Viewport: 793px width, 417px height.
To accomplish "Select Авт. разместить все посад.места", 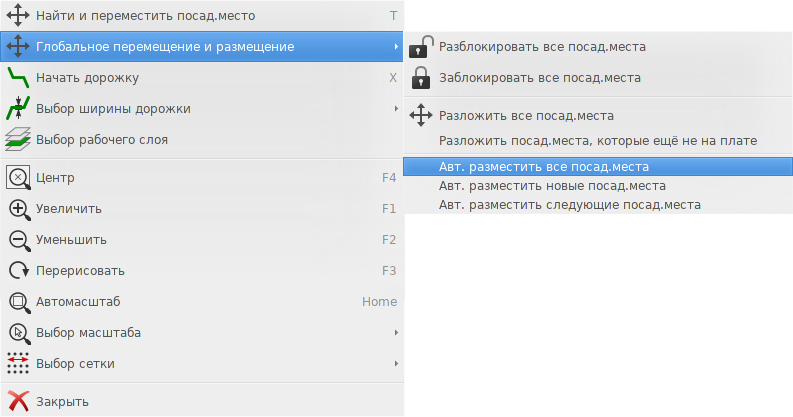I will tap(598, 167).
